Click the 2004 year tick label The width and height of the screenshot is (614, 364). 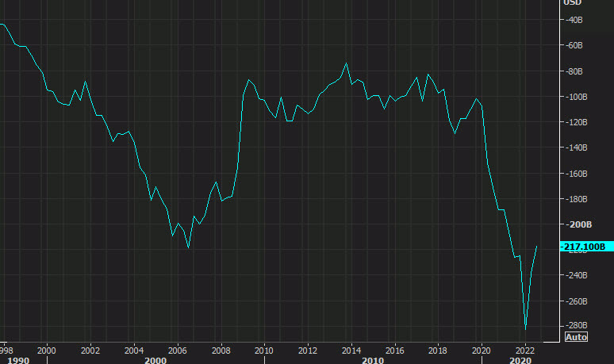133,351
